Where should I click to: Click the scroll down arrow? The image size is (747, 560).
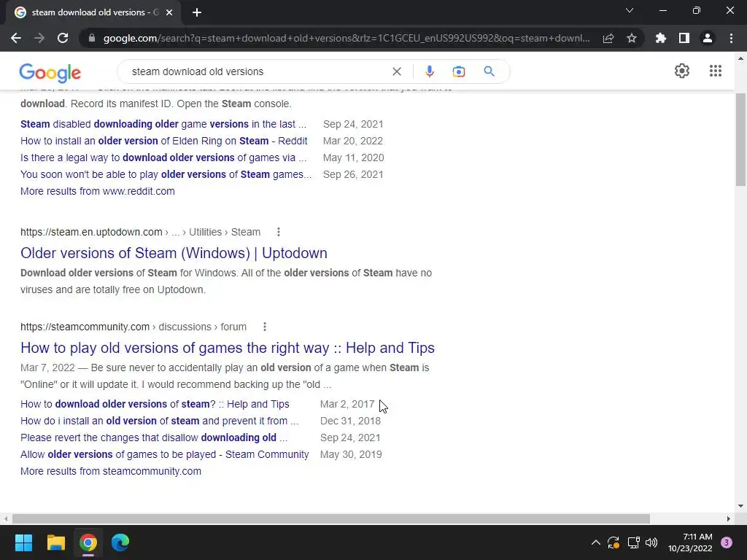pos(740,506)
